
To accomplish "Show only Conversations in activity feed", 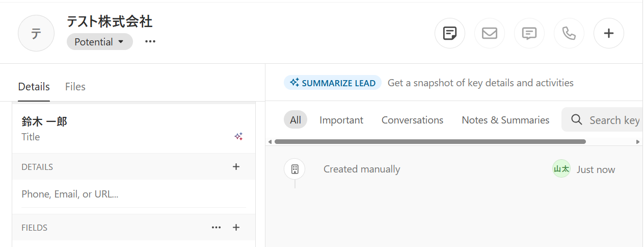I will (412, 120).
